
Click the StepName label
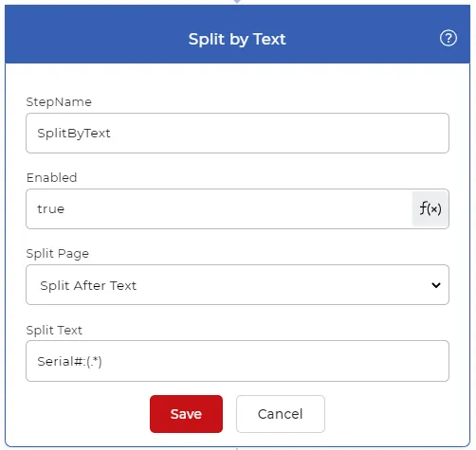click(x=59, y=102)
